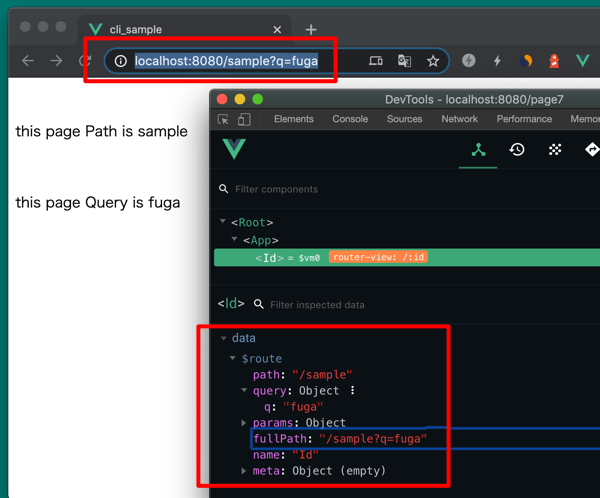Image resolution: width=600 pixels, height=498 pixels.
Task: Open the query Object more-options dots
Action: point(352,390)
